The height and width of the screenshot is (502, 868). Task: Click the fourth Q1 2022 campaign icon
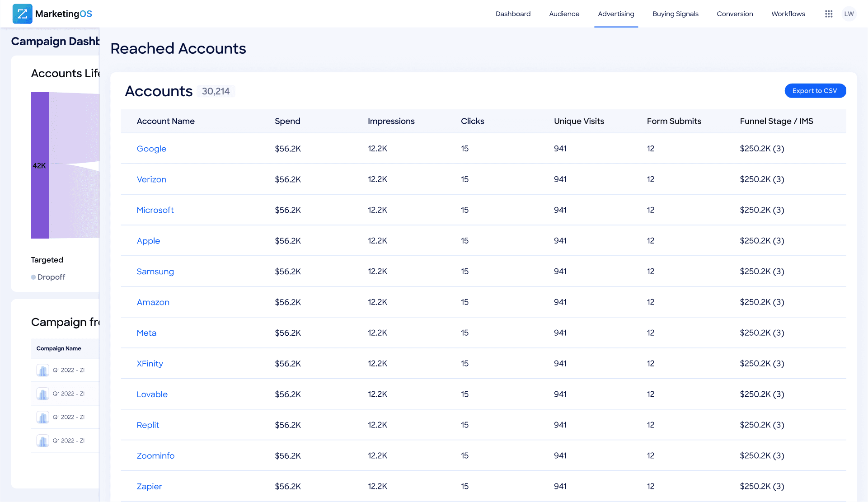tap(43, 441)
